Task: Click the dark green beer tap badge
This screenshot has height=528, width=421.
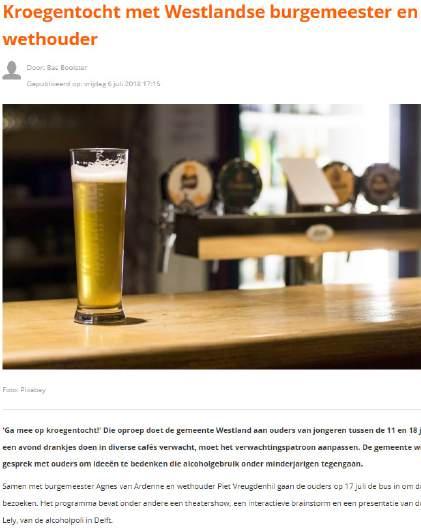Action: point(239,183)
